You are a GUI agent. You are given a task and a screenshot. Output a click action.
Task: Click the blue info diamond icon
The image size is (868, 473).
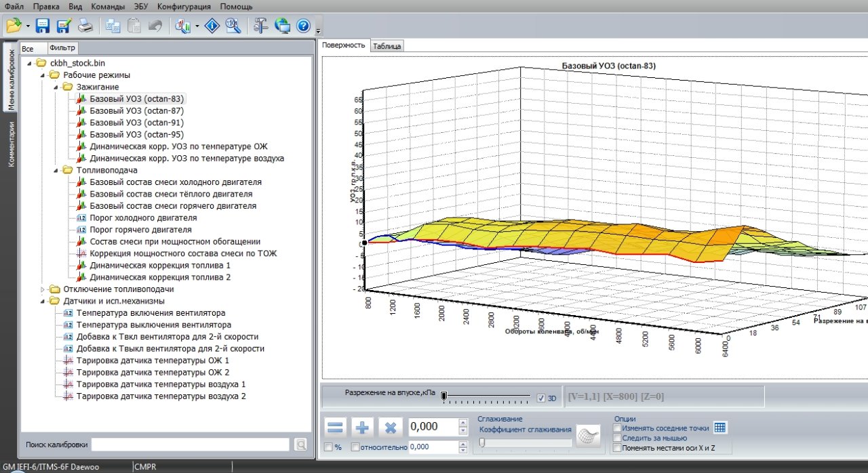[x=212, y=26]
